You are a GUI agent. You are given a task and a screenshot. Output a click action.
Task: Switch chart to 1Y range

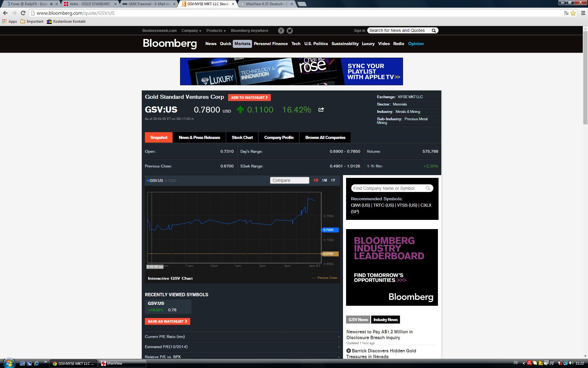[x=333, y=180]
